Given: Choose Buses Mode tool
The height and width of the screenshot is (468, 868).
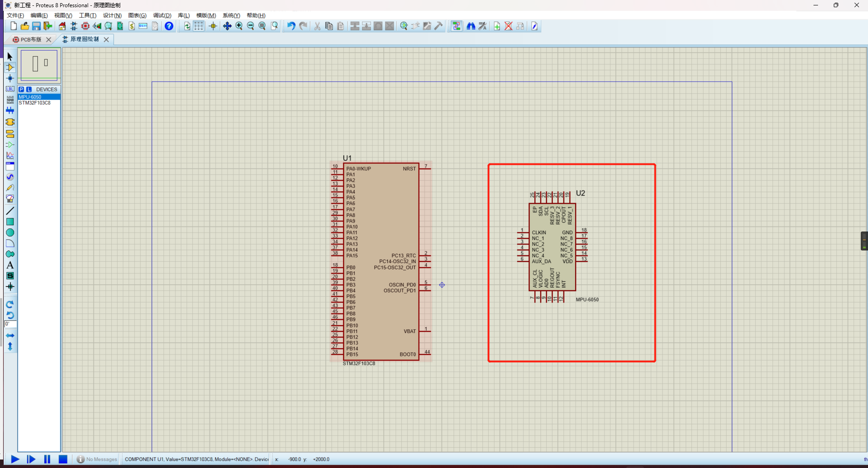Looking at the screenshot, I should 10,111.
